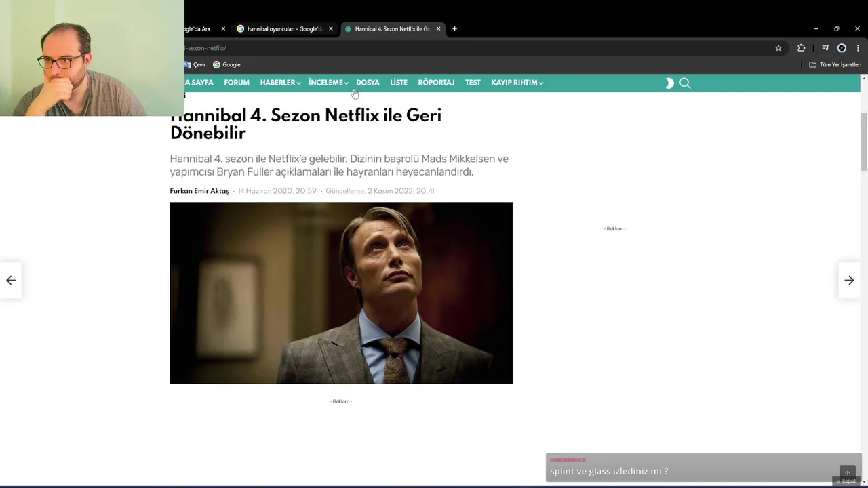Bookmark this page with the star icon
Viewport: 868px width, 488px height.
tap(778, 48)
